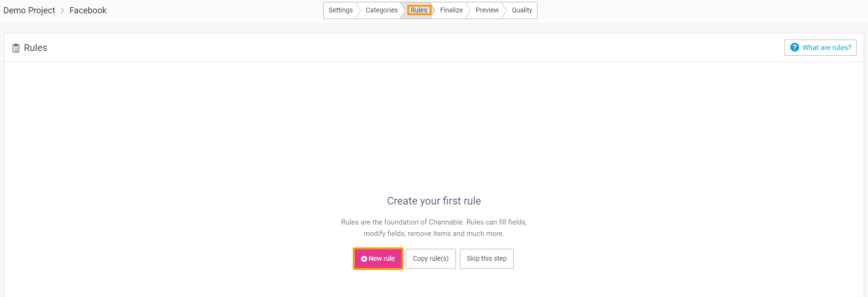This screenshot has width=868, height=297.
Task: Click the New rule button
Action: click(378, 259)
